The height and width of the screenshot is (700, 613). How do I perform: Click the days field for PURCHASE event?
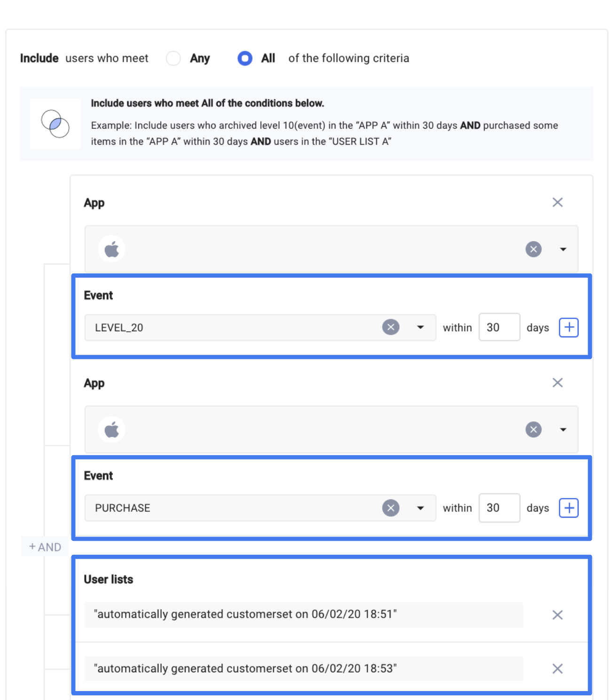(499, 508)
